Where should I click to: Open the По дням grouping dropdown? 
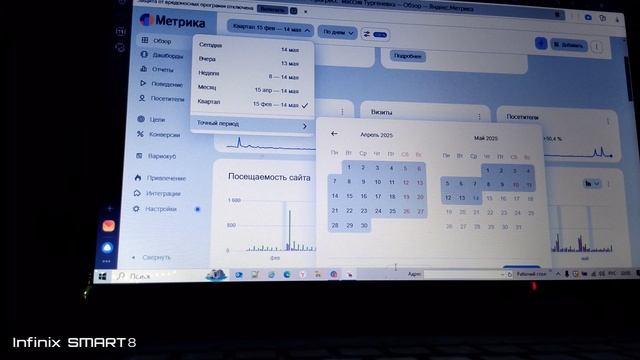click(338, 32)
